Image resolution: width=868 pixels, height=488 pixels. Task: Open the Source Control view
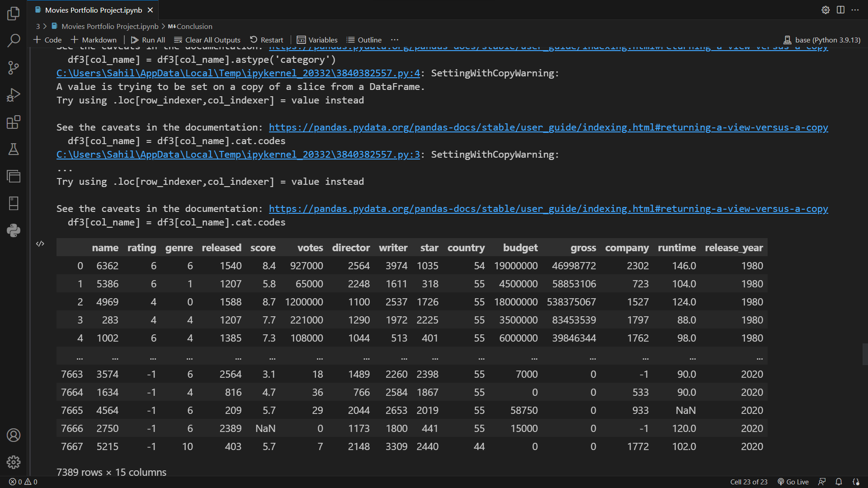[14, 68]
